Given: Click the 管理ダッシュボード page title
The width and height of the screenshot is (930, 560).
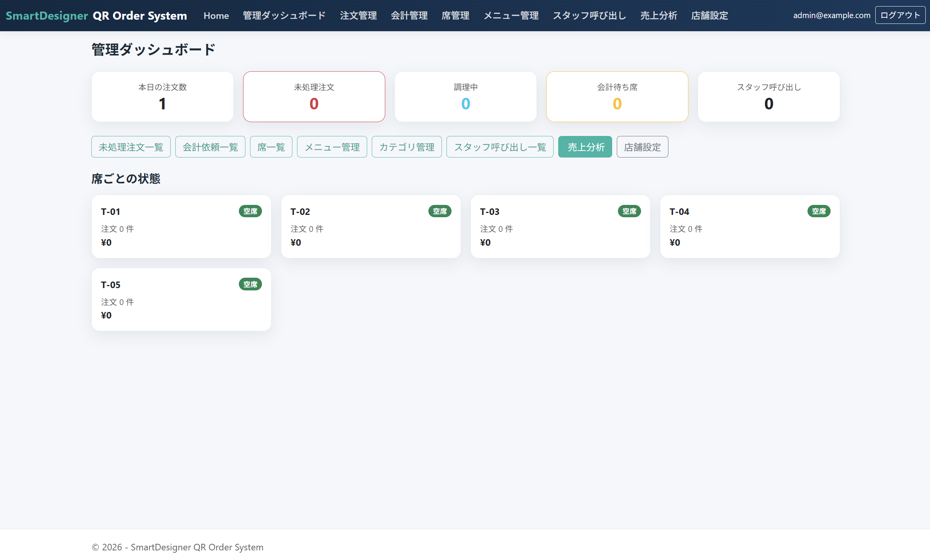Looking at the screenshot, I should [153, 50].
